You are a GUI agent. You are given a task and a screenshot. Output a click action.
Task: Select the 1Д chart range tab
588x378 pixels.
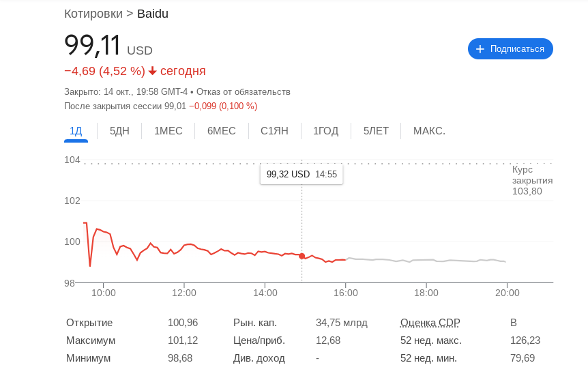[76, 131]
